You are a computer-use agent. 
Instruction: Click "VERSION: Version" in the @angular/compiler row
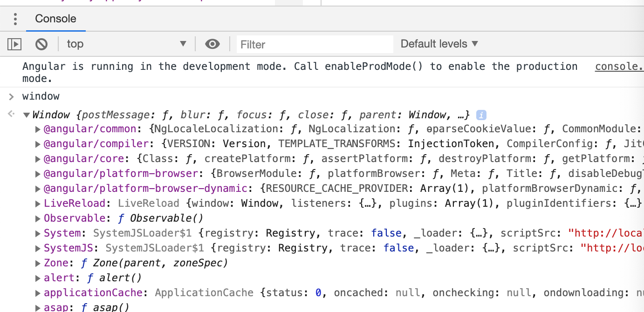[216, 144]
